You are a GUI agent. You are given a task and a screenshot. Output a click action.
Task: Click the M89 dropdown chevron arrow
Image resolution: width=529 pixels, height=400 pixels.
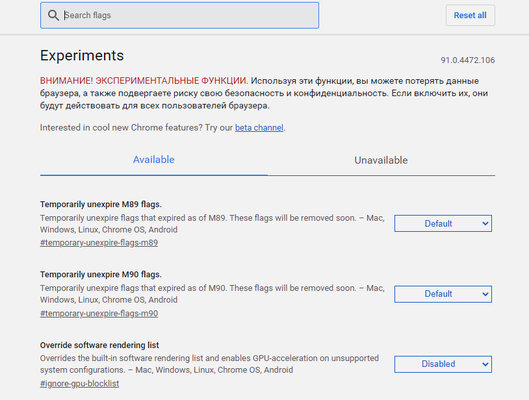pos(485,224)
